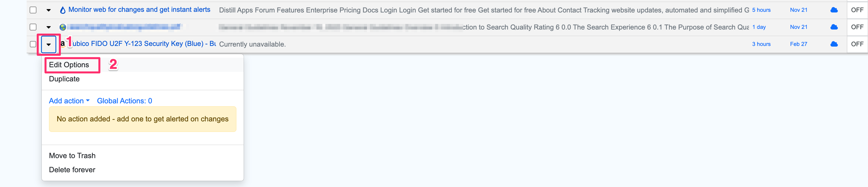Click cloud icon on Monitor web row

pyautogui.click(x=833, y=10)
